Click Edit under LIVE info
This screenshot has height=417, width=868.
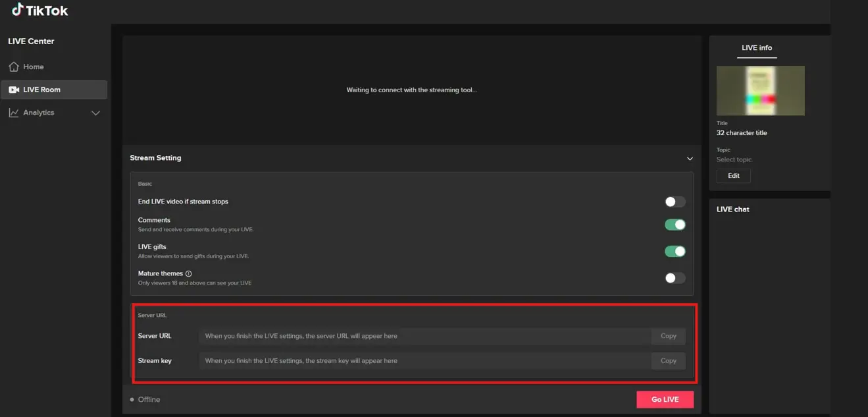pos(733,176)
